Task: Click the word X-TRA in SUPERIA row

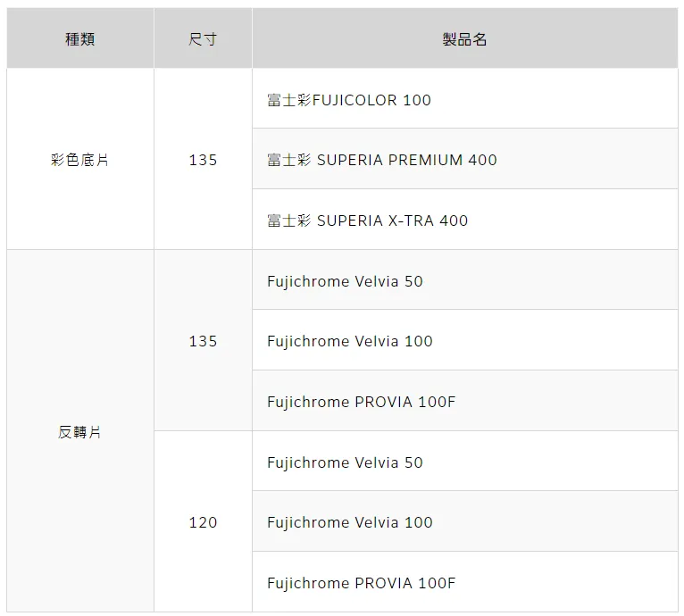Action: click(411, 221)
